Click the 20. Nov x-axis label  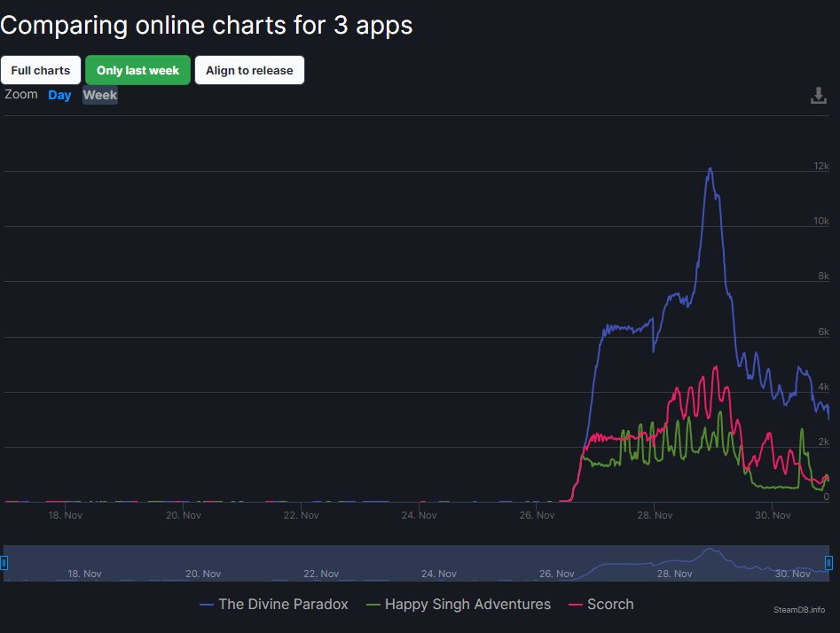(x=184, y=515)
